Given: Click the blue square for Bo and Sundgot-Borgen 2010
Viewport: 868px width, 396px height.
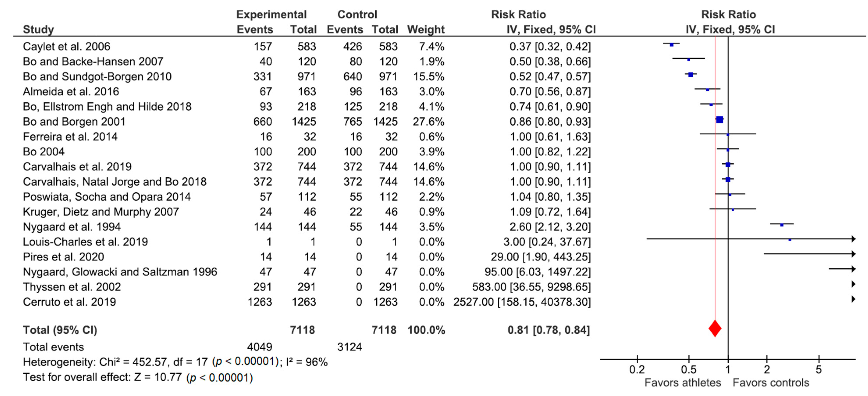Looking at the screenshot, I should 690,75.
